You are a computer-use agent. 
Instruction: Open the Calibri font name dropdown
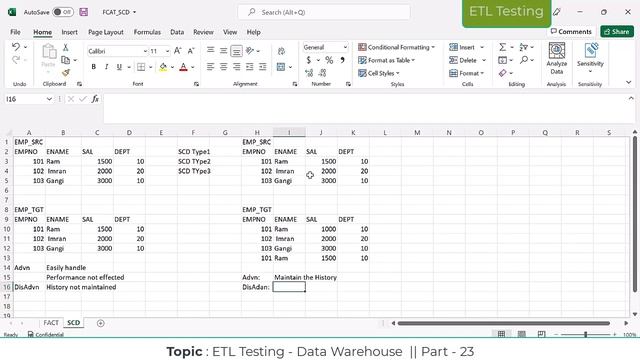tap(145, 51)
